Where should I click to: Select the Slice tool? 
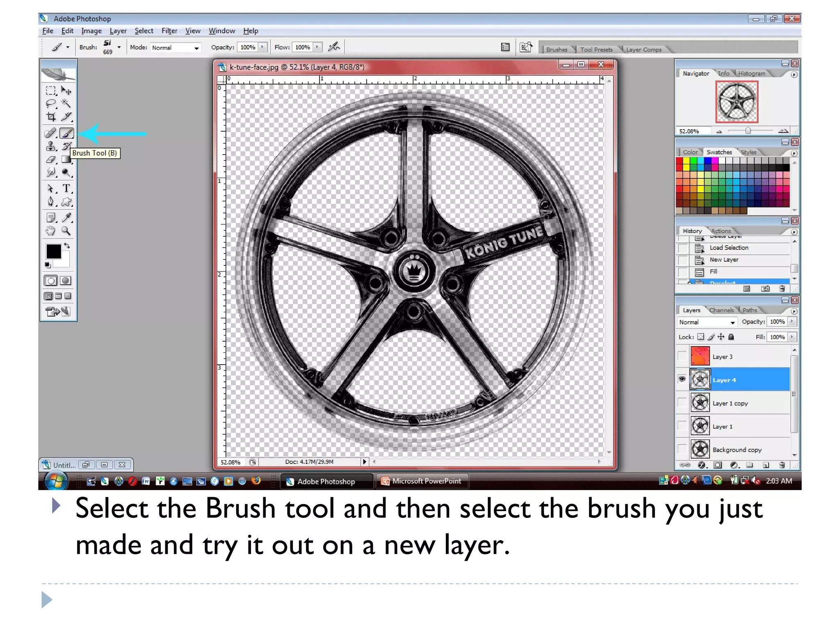[66, 117]
